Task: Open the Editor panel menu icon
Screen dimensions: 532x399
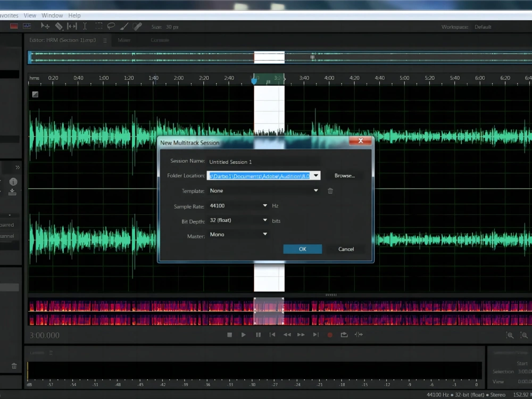Action: 105,40
